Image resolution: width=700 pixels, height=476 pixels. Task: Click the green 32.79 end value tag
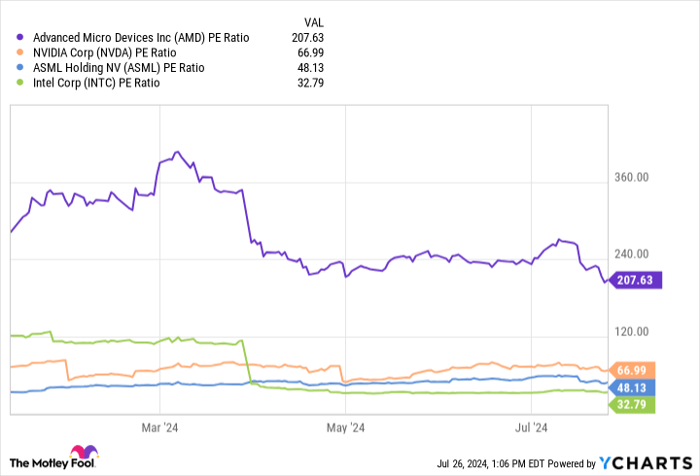pos(635,404)
